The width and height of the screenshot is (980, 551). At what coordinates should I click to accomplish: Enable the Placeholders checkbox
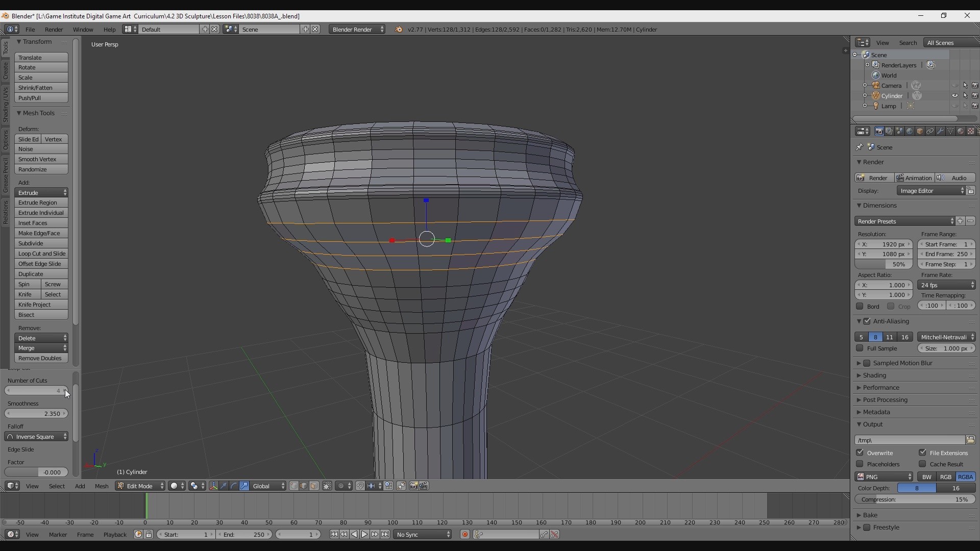pos(860,464)
